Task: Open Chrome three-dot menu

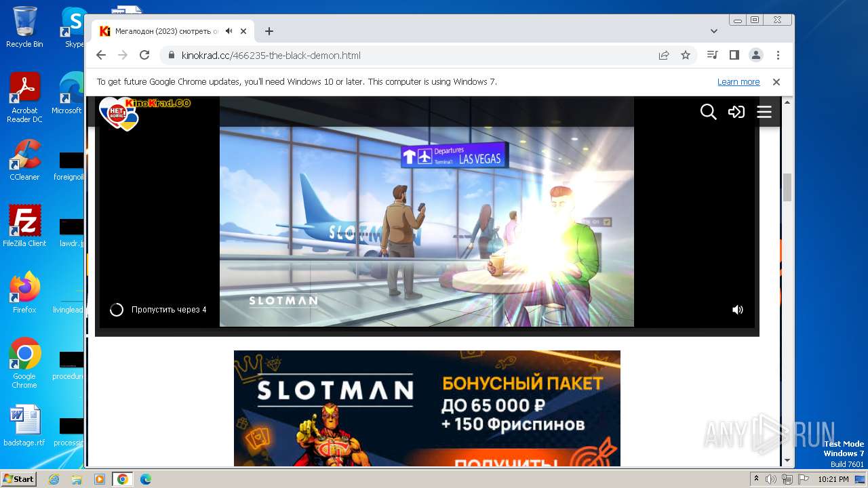Action: click(x=778, y=56)
